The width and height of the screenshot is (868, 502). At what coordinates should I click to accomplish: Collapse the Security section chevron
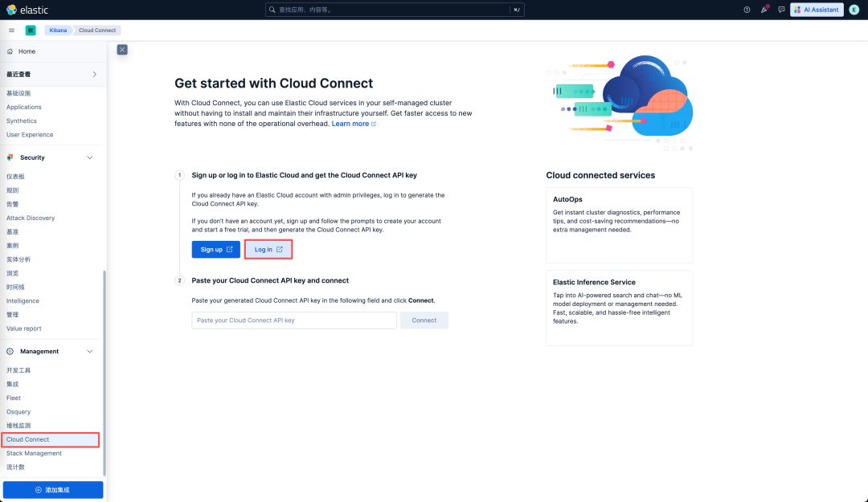[90, 157]
